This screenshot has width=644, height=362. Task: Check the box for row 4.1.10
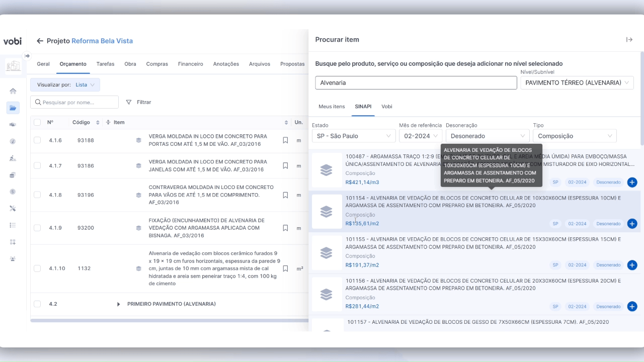37,268
